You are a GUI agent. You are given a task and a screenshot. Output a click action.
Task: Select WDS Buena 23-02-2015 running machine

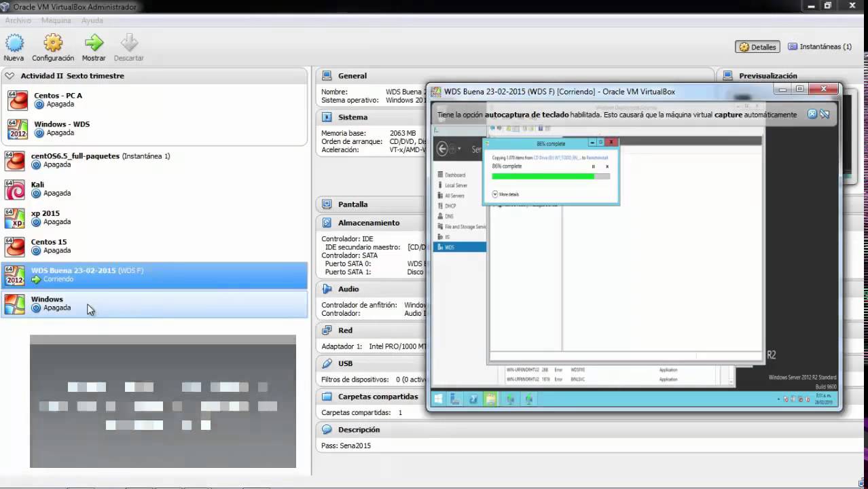tap(154, 275)
